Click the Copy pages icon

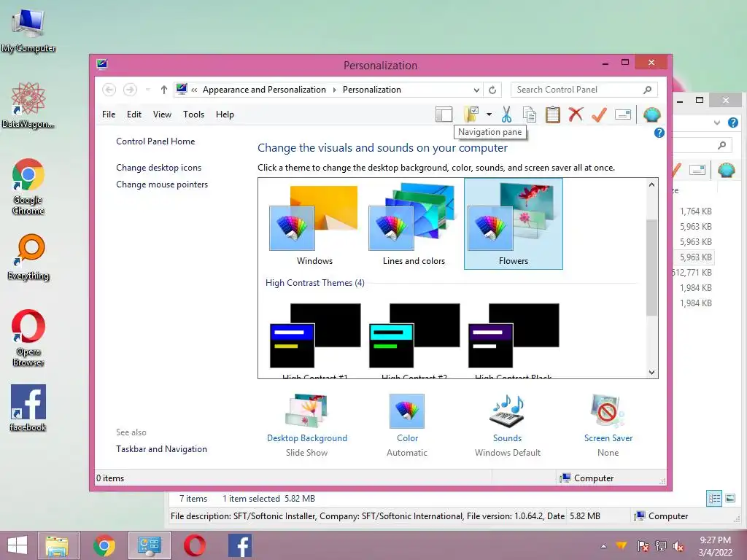click(530, 114)
